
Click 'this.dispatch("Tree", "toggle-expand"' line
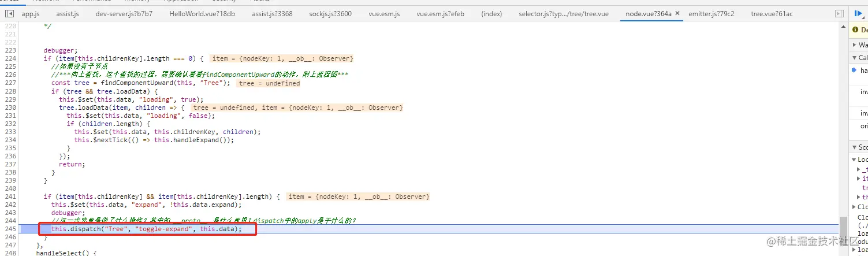(x=146, y=229)
